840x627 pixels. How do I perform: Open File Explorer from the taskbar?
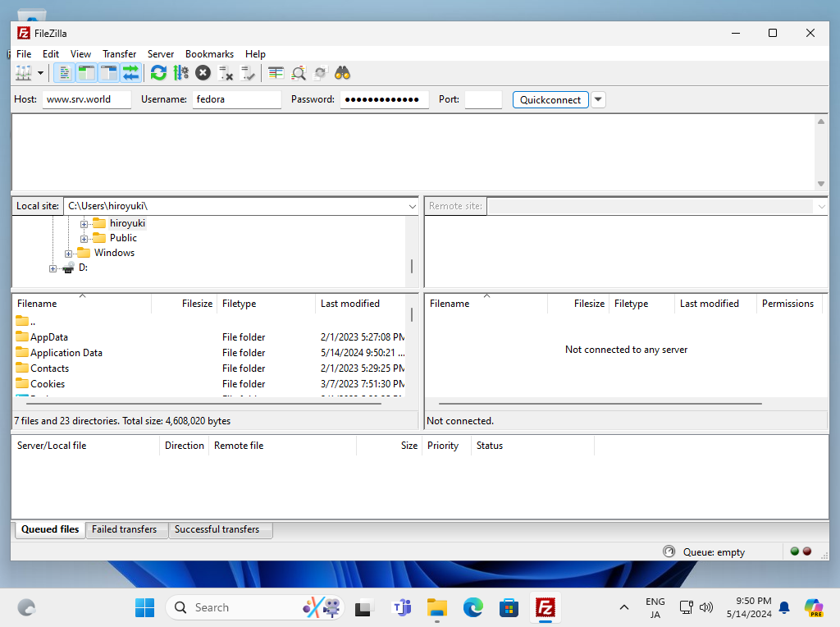(x=437, y=607)
